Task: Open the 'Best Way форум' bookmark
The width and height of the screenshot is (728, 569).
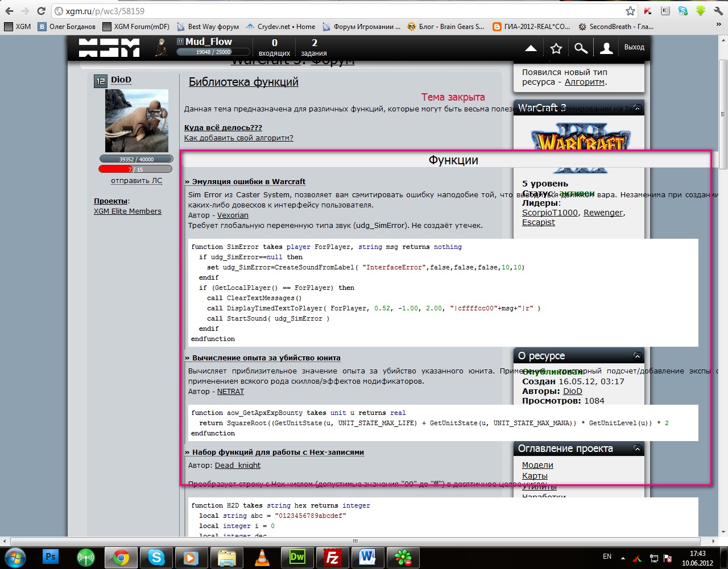Action: (208, 26)
